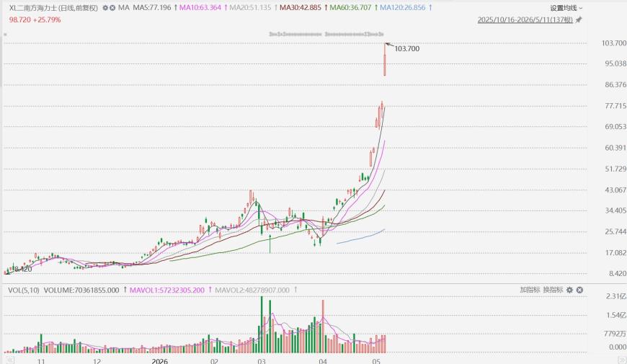Pin the 2025/10/16-2026/5/11 date range
This screenshot has height=364, width=627.
578,19
